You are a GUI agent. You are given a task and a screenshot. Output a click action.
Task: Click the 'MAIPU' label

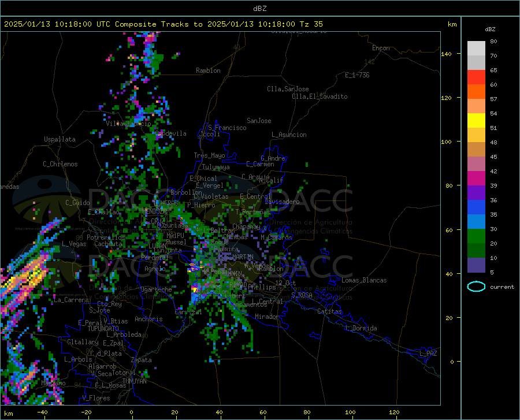[175, 235]
